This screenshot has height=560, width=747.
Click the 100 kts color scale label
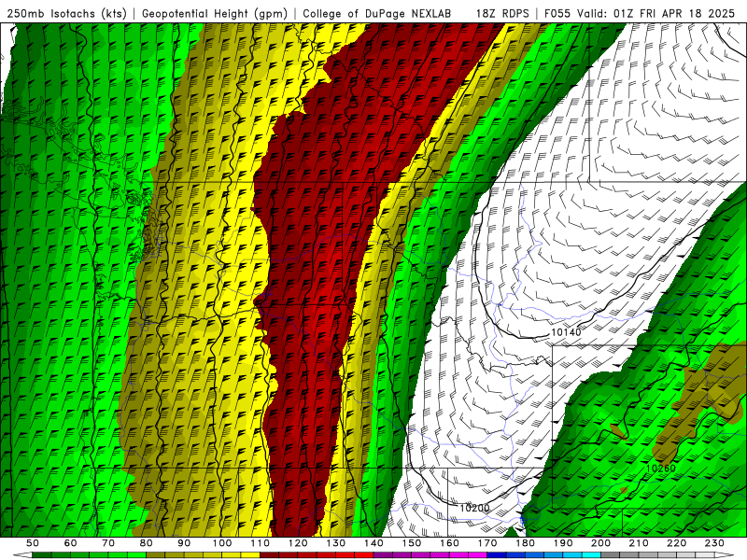point(222,543)
